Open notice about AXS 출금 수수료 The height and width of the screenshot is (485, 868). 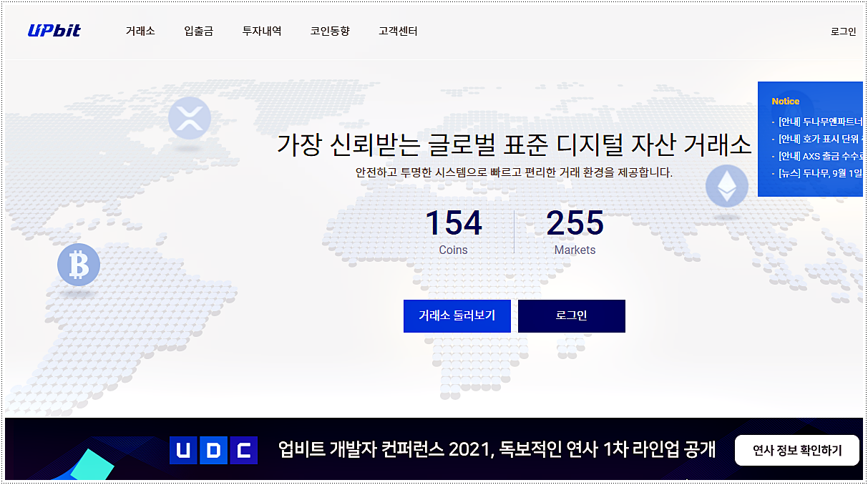(821, 156)
